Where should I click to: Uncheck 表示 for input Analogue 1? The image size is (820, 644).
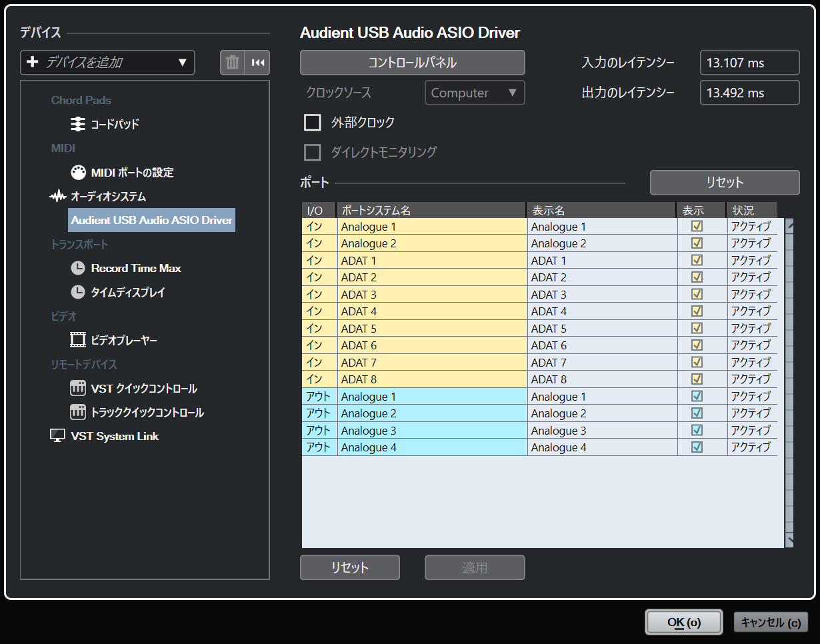(697, 226)
